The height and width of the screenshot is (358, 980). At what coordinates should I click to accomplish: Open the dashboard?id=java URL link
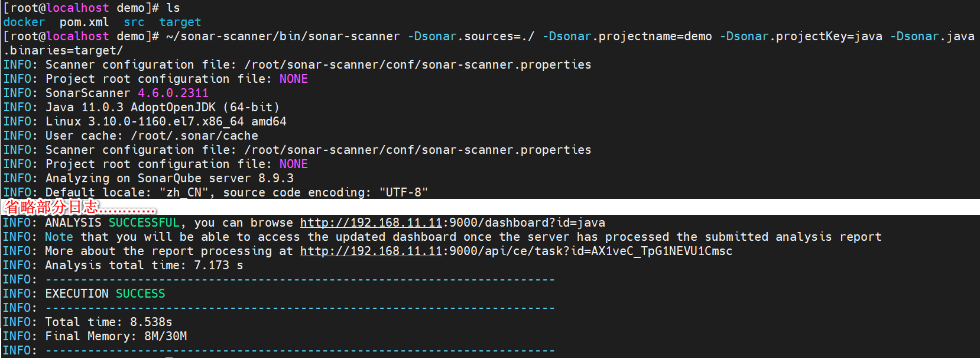(452, 222)
